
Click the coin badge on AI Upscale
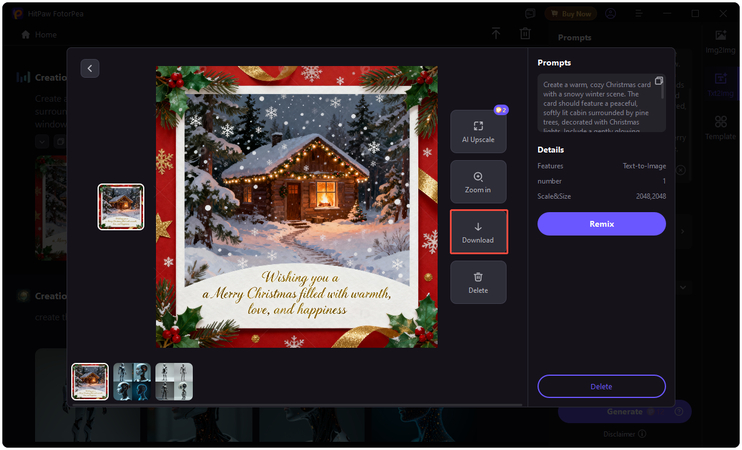click(501, 110)
